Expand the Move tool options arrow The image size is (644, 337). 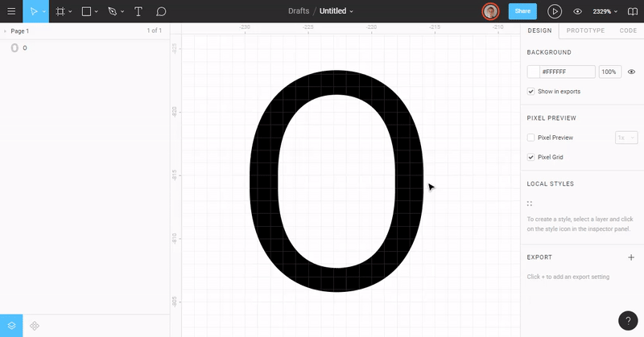click(x=44, y=11)
